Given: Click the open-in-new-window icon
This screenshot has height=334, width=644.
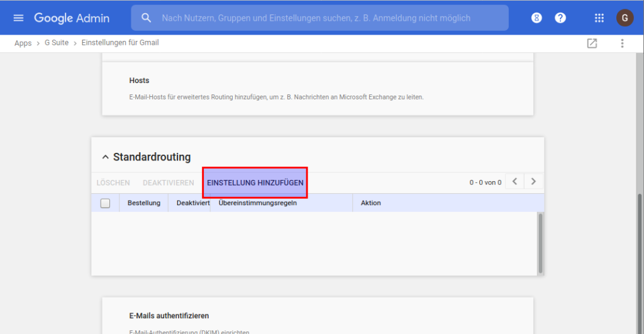Looking at the screenshot, I should (592, 43).
